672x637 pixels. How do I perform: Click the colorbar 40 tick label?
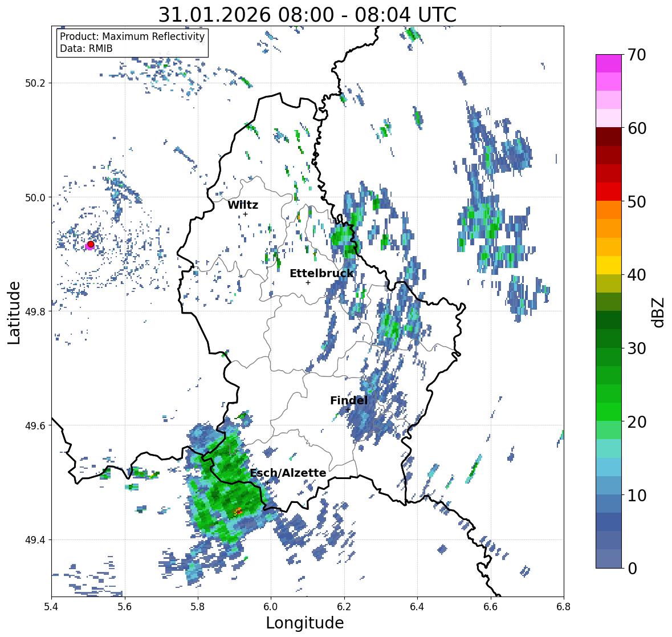pyautogui.click(x=637, y=275)
